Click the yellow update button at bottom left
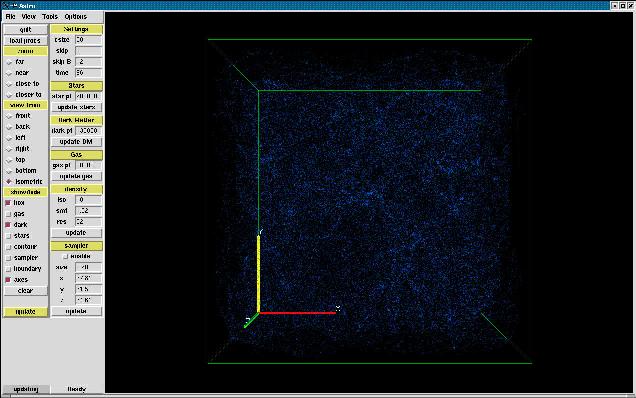The height and width of the screenshot is (398, 636). coord(26,312)
